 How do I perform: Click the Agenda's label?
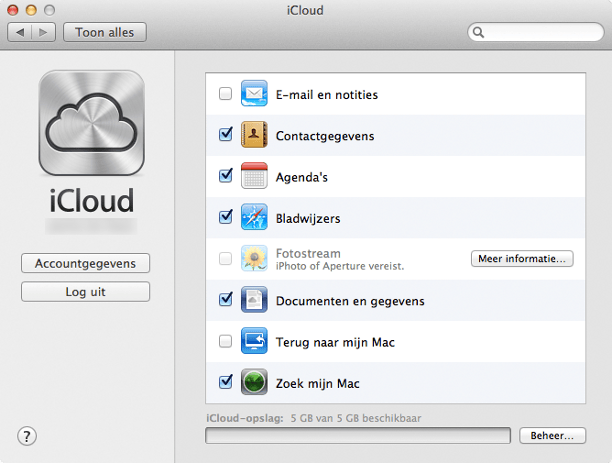tap(301, 178)
